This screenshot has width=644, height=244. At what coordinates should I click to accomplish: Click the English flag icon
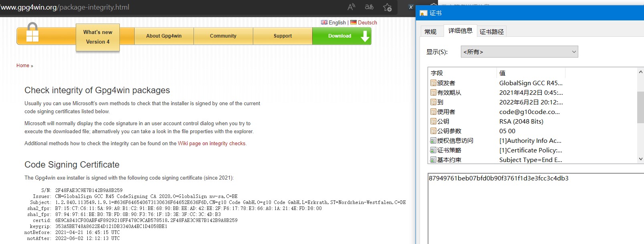pos(324,22)
